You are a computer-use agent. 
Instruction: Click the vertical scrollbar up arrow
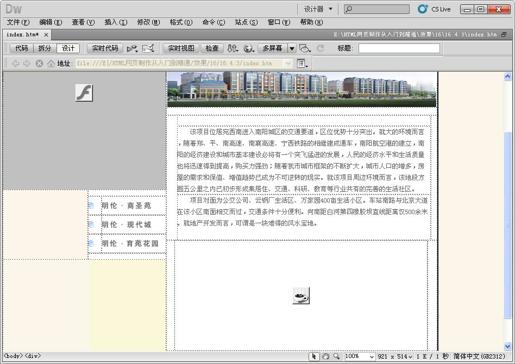pos(507,77)
